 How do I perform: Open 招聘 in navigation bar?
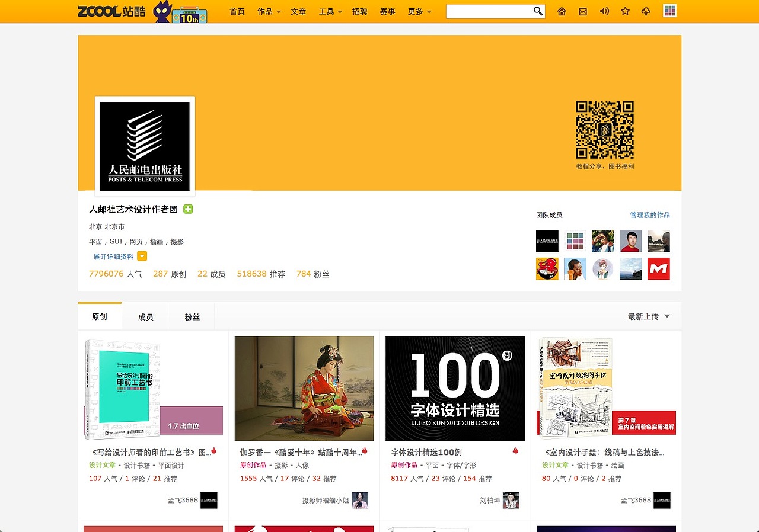coord(360,11)
